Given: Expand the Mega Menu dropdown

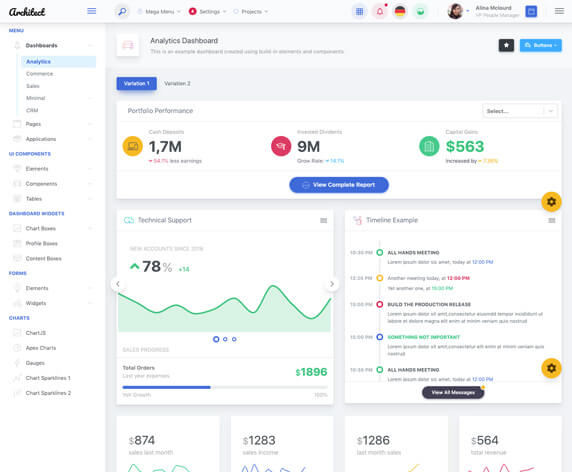Looking at the screenshot, I should (x=159, y=12).
